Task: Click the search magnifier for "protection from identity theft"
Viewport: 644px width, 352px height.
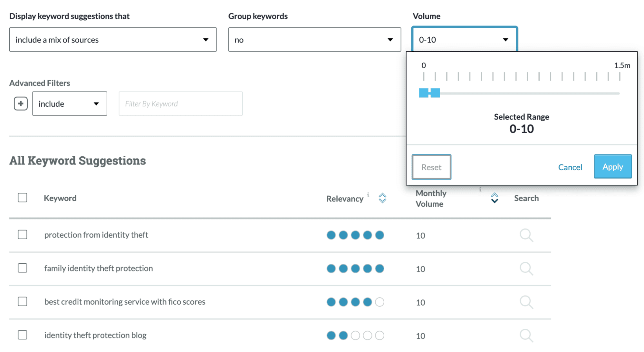Action: (526, 235)
